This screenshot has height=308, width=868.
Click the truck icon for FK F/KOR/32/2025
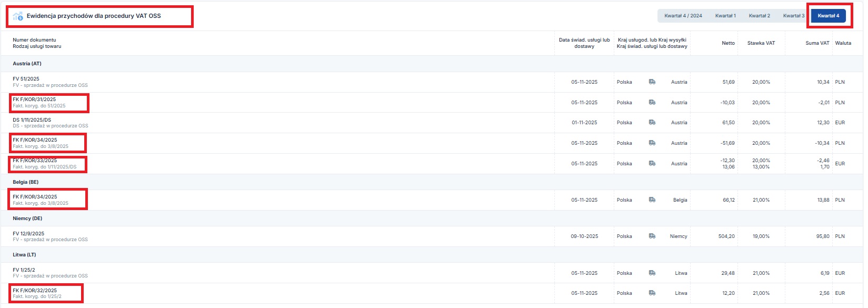tap(652, 293)
